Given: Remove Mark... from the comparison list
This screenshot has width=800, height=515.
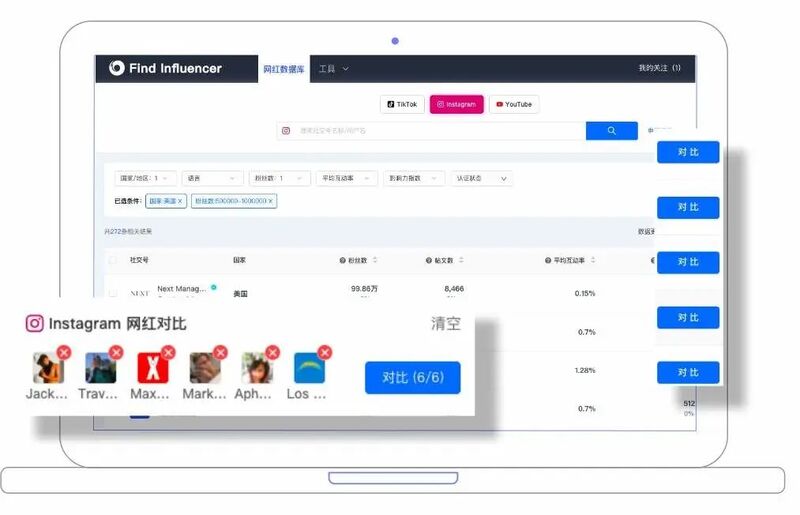Looking at the screenshot, I should tap(220, 352).
